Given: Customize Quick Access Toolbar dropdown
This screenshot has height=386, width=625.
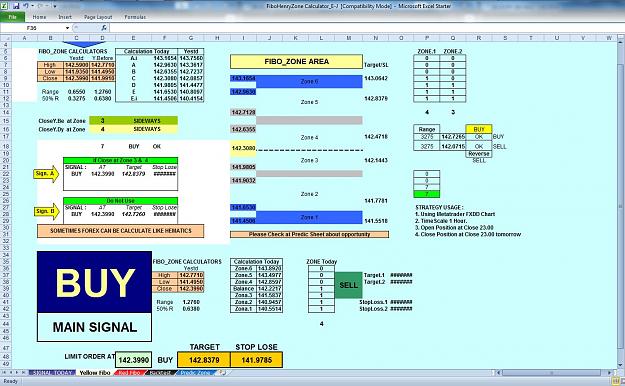Looking at the screenshot, I should click(x=55, y=6).
